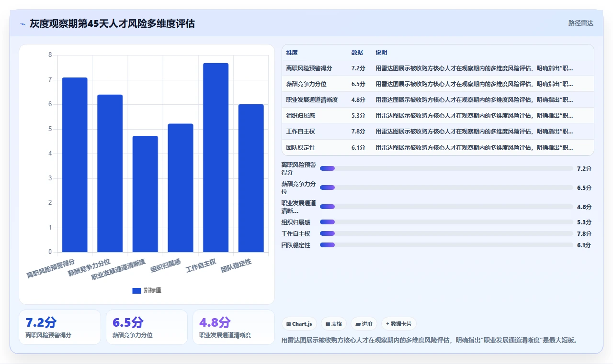Viewport: 613px width, 364px height.
Task: Click the footer sentence ending 是最大短板
Action: 430,340
